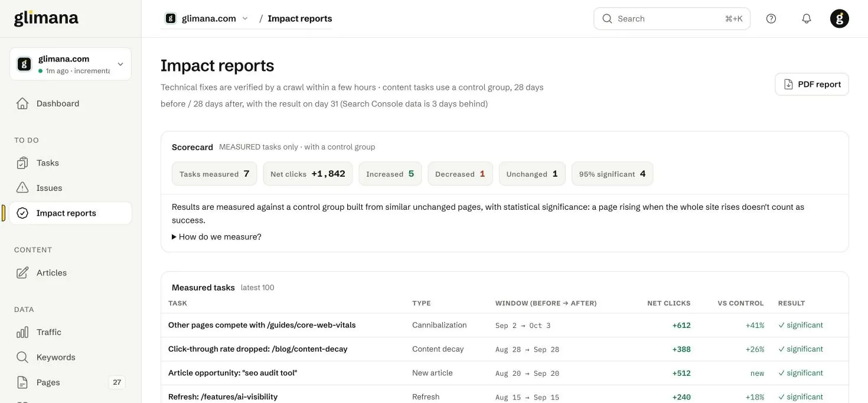Click the Articles pencil icon
The width and height of the screenshot is (868, 403).
[x=22, y=272]
